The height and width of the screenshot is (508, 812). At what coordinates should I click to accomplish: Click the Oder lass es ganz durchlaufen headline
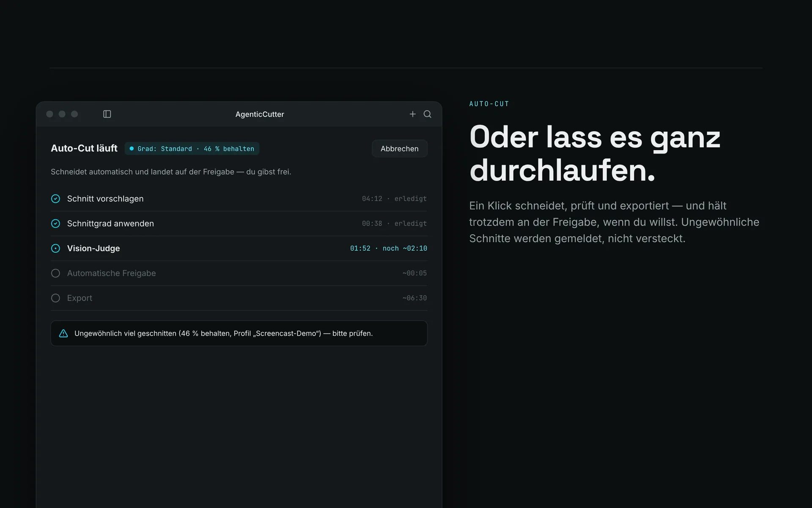595,154
